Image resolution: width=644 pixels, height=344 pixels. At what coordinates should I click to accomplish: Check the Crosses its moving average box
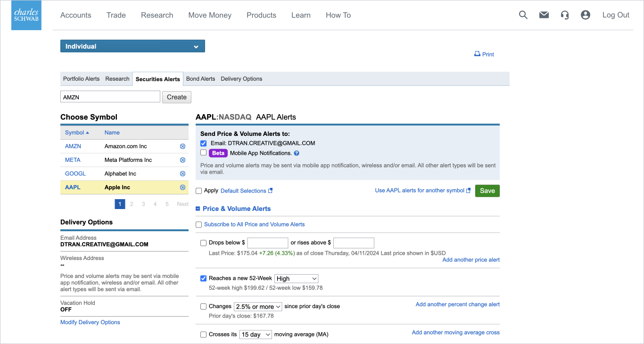coord(204,335)
